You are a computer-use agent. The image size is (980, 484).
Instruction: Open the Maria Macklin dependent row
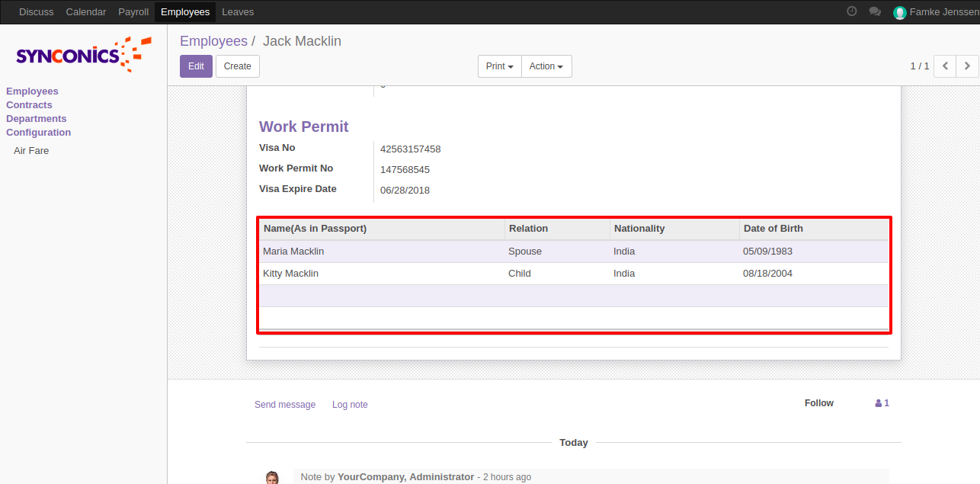tap(293, 252)
